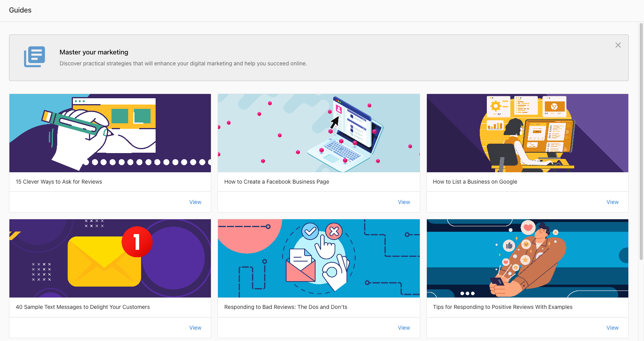Open the 15 Clever Ways thumbnail image
644x341 pixels.
(x=110, y=133)
